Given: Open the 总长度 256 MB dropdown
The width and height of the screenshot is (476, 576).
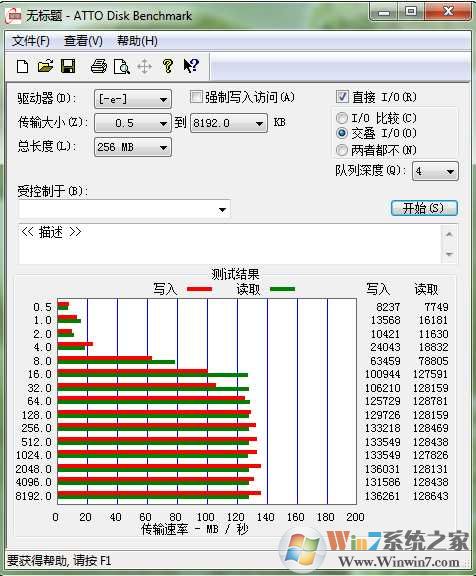Looking at the screenshot, I should [x=133, y=147].
